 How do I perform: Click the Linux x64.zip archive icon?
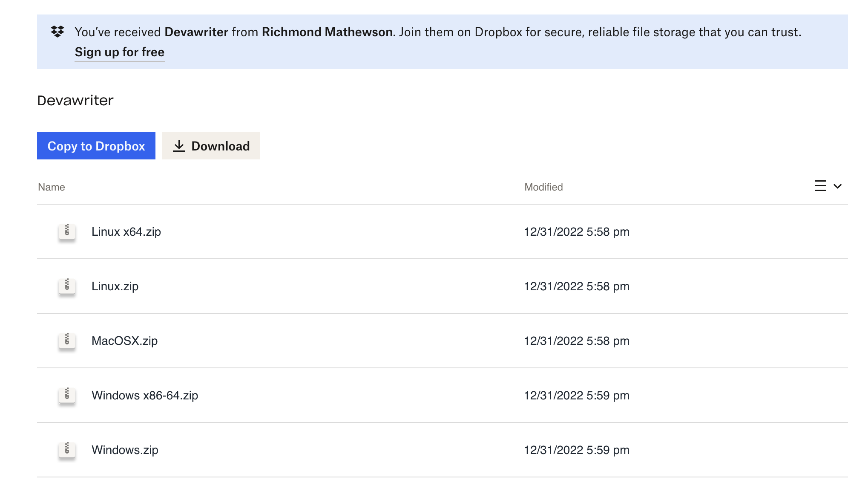[x=67, y=231]
